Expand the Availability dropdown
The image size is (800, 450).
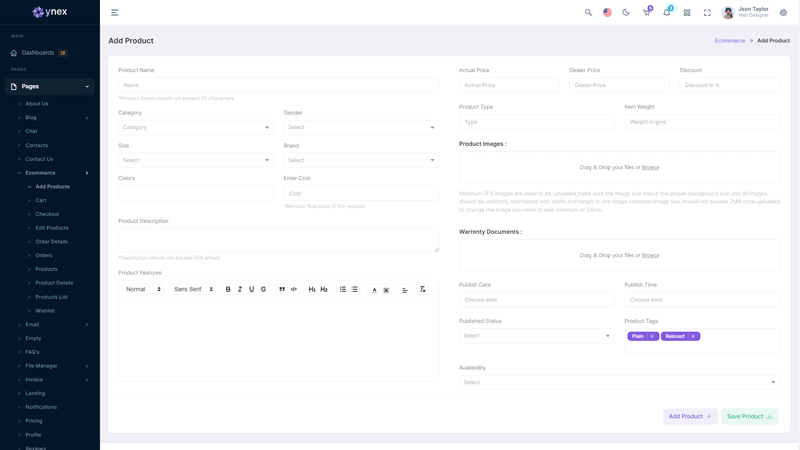pos(619,382)
